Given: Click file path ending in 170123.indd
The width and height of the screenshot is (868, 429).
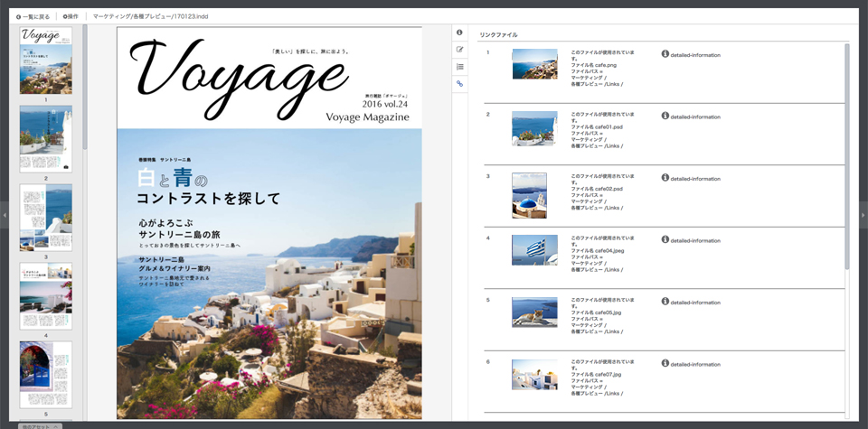Looking at the screenshot, I should 151,16.
